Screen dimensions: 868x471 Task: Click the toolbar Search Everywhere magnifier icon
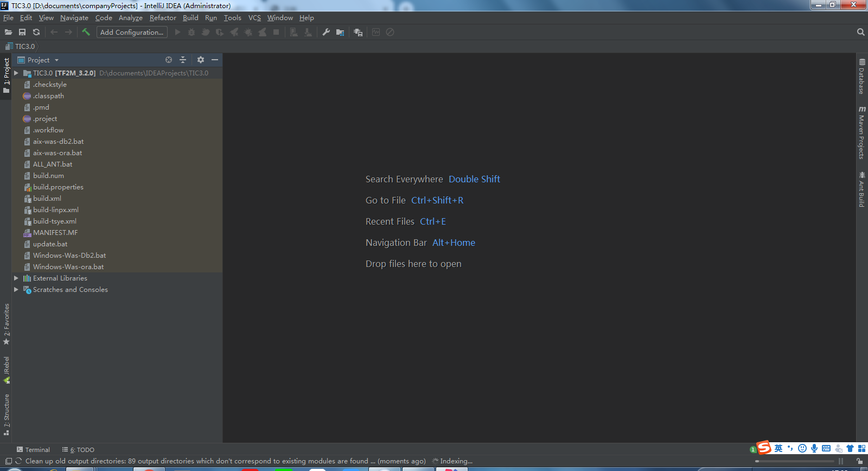(860, 32)
